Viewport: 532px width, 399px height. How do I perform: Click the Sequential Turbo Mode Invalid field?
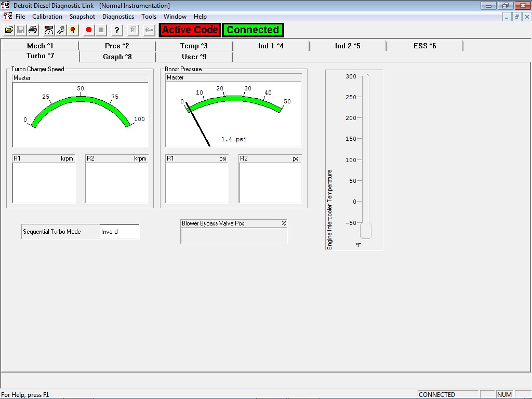[x=119, y=231]
